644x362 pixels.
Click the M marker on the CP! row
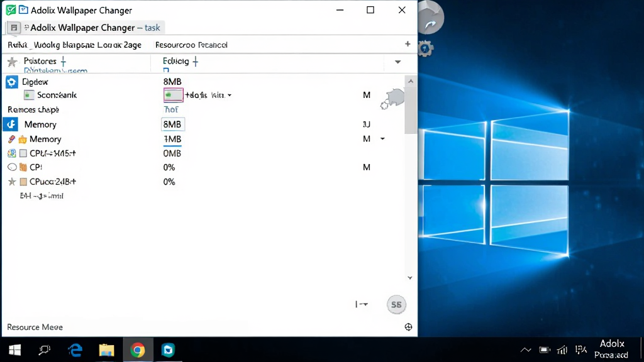(x=367, y=167)
